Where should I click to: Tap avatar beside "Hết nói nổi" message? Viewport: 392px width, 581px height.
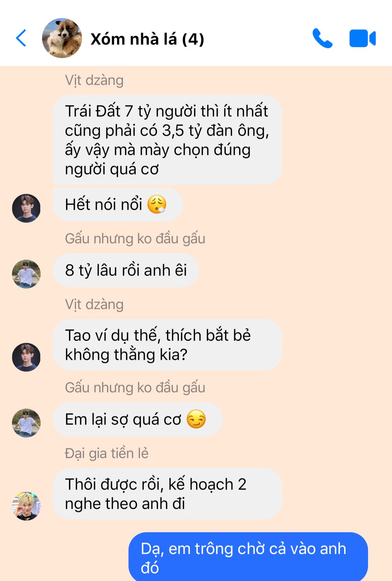[x=26, y=208]
